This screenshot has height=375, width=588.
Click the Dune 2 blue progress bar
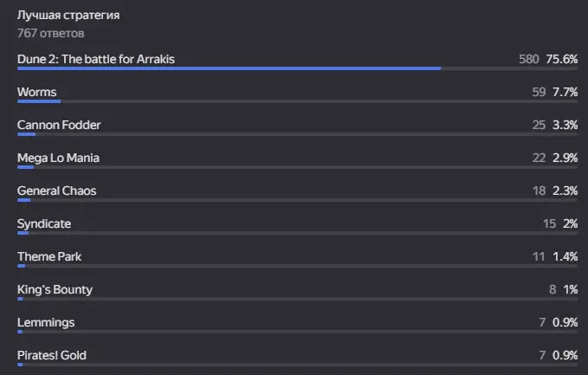[x=229, y=68]
